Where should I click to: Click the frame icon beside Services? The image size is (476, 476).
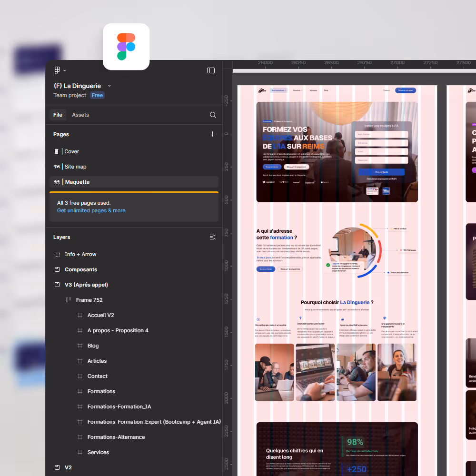click(x=80, y=452)
